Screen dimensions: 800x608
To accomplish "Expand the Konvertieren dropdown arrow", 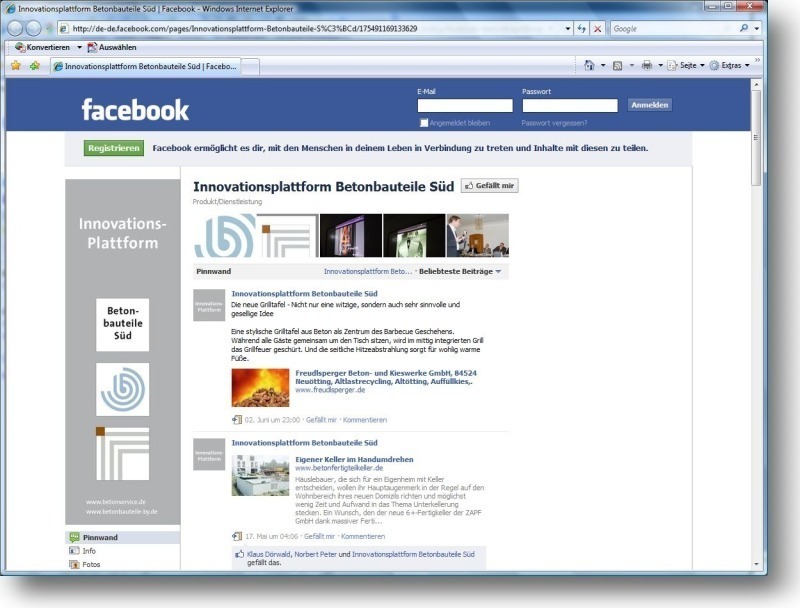I will click(x=80, y=47).
